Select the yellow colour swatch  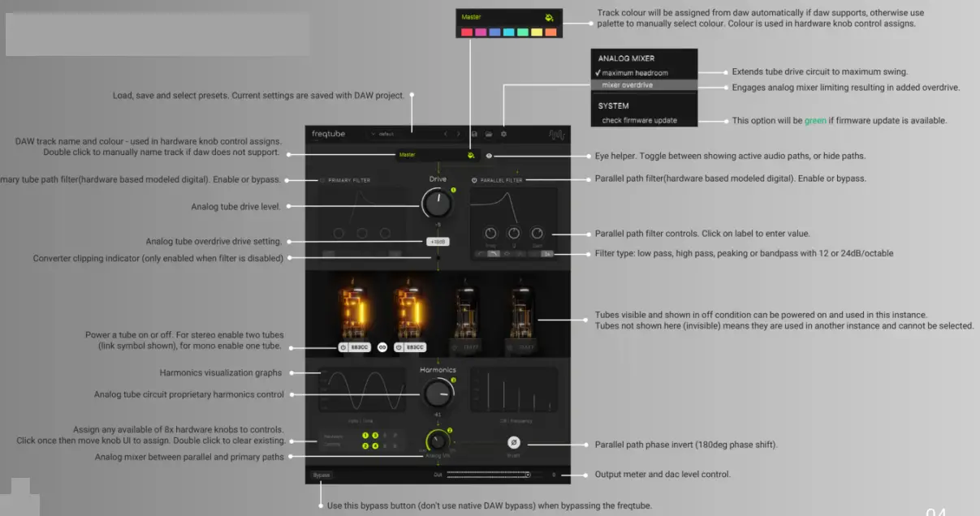(x=536, y=32)
